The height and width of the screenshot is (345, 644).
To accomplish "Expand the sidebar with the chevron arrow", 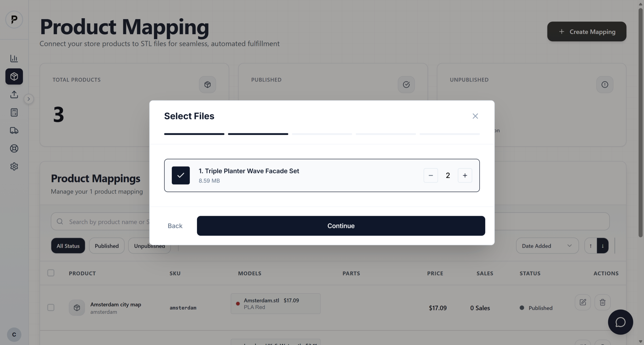I will pos(29,99).
